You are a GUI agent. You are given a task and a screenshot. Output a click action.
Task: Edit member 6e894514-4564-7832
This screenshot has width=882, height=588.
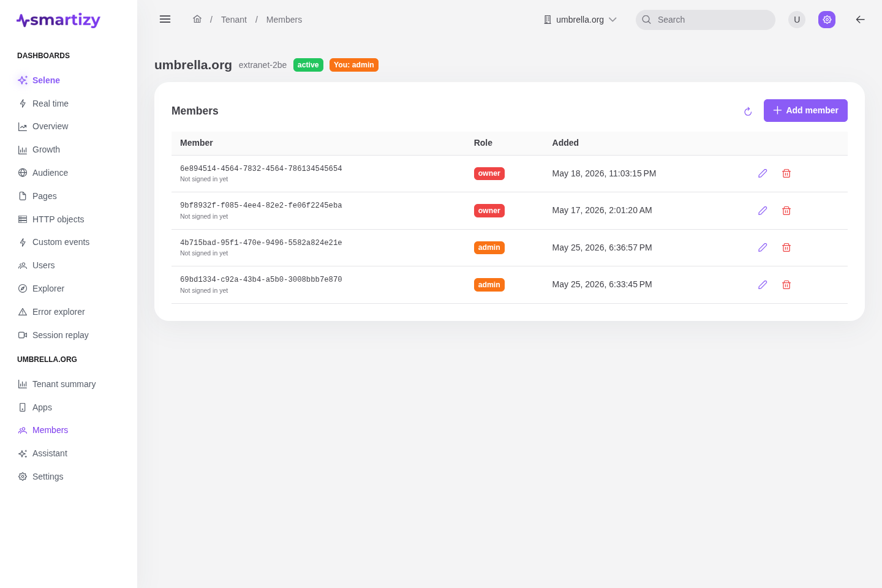pyautogui.click(x=763, y=173)
